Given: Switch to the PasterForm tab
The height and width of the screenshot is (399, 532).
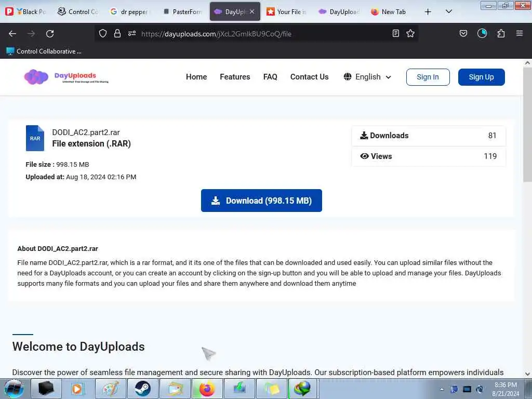Looking at the screenshot, I should click(182, 11).
